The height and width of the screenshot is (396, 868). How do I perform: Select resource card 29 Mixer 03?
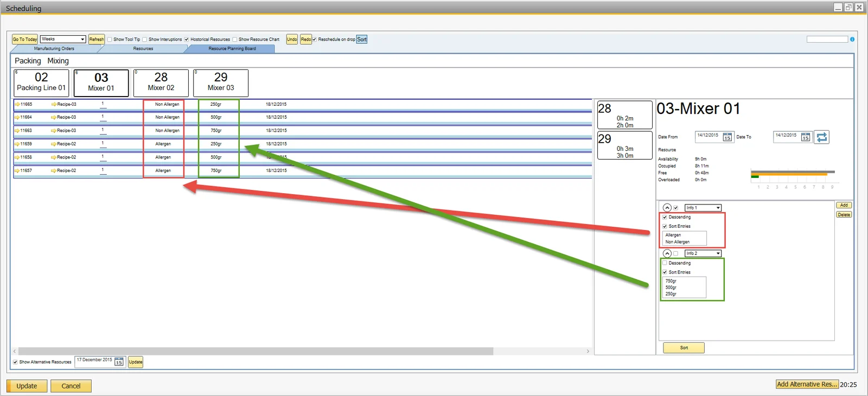[221, 82]
